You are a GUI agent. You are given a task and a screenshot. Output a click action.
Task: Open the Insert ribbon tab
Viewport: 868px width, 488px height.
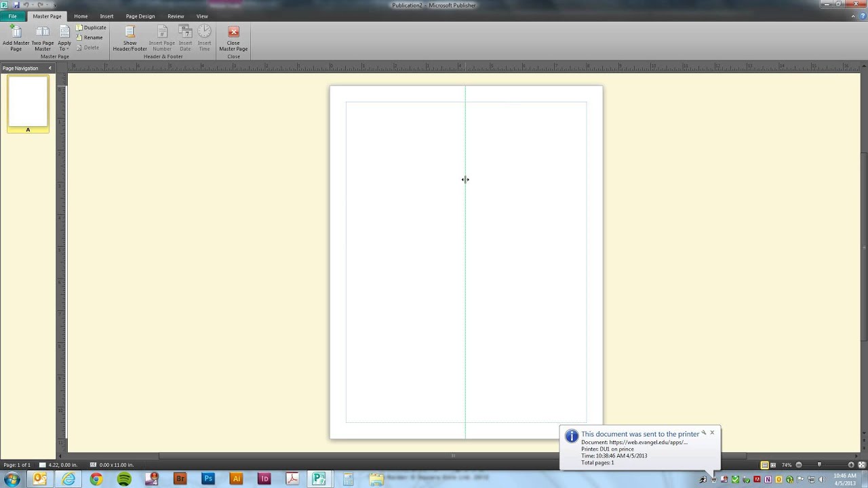pos(106,16)
